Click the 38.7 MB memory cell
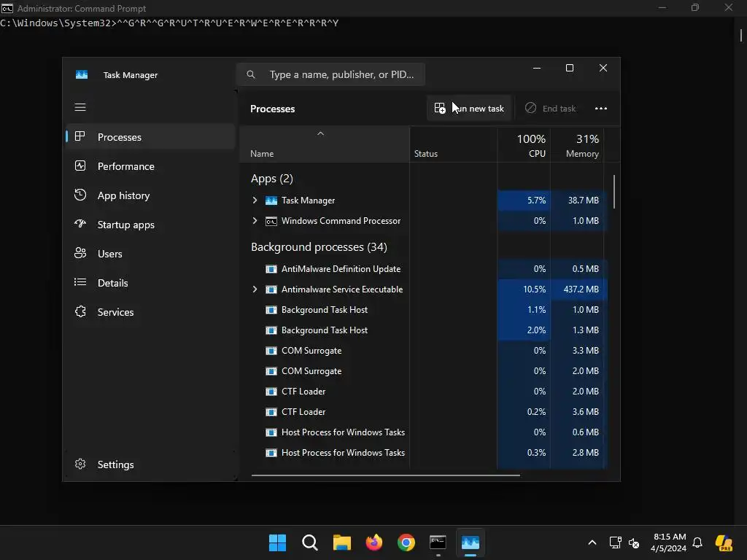 pos(578,201)
